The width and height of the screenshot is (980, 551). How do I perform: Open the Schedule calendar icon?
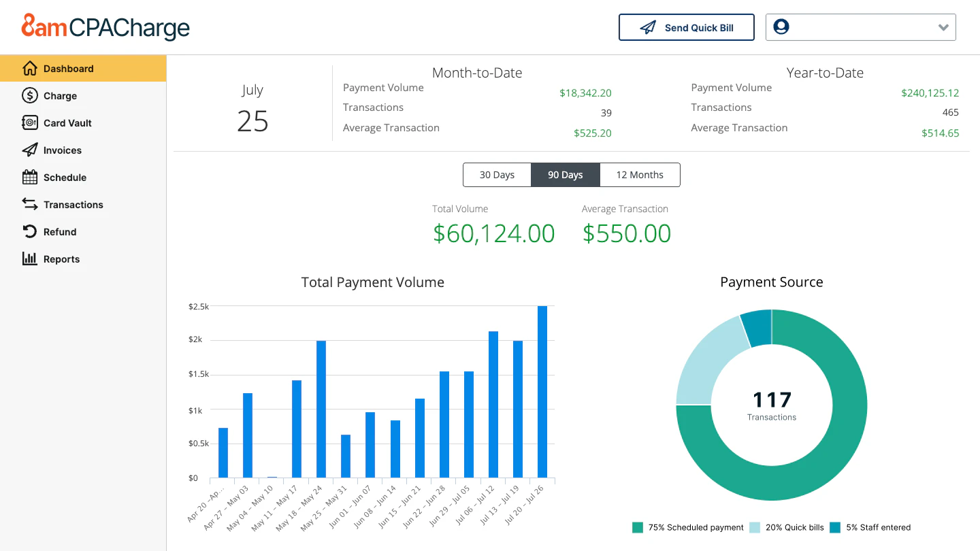[x=30, y=177]
